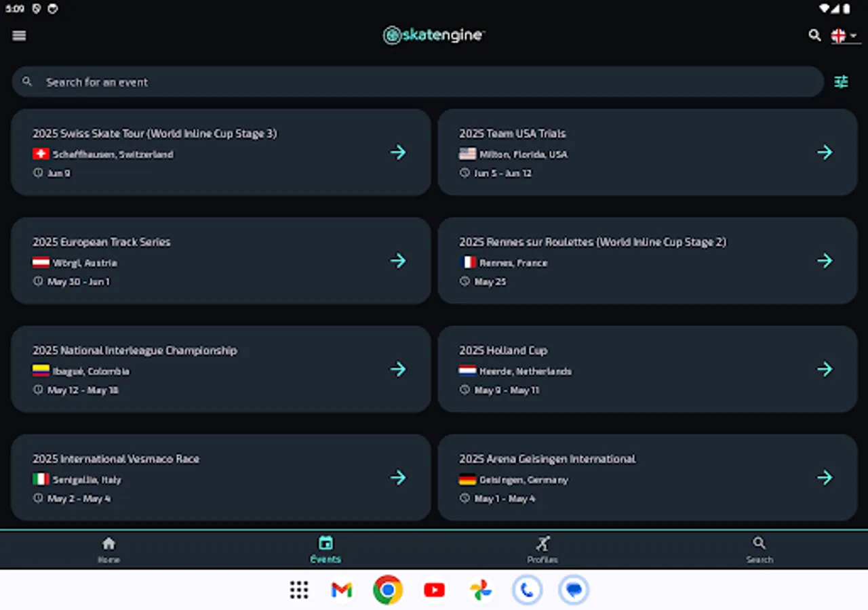
Task: Open the search filter options icon
Action: (x=841, y=82)
